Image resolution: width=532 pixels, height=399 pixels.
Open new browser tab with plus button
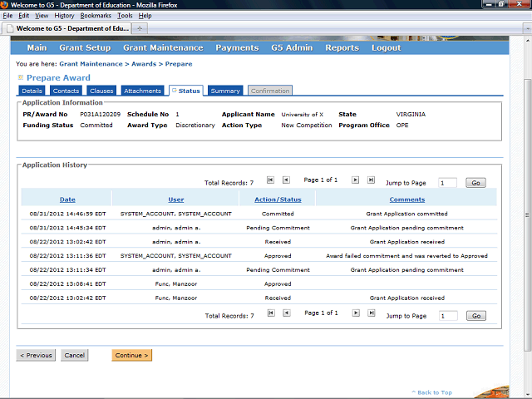coord(139,27)
